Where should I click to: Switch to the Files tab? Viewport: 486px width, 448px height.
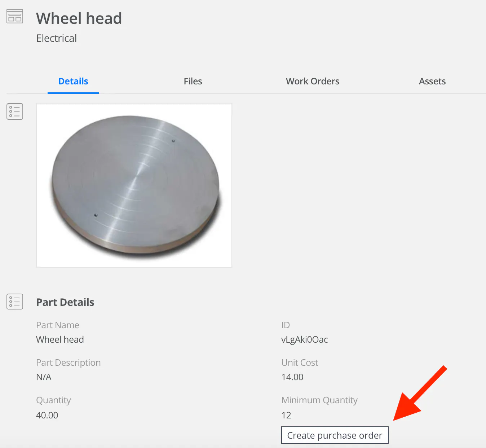click(x=193, y=81)
